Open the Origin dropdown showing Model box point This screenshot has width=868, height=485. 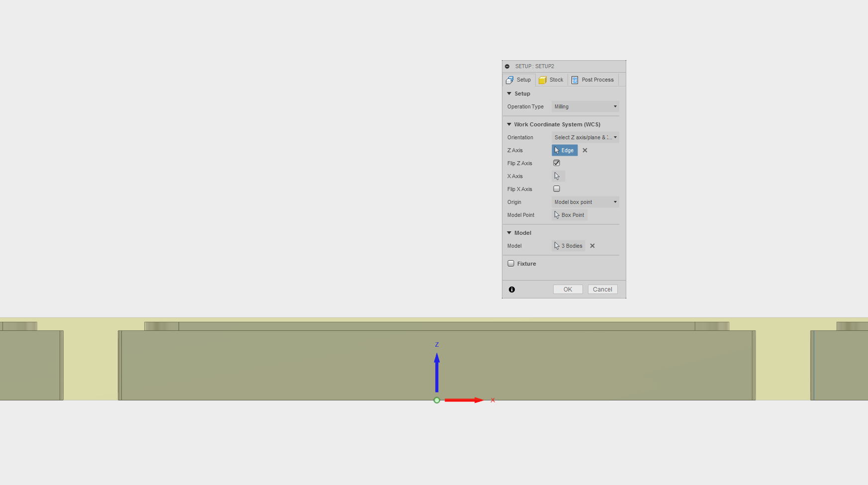point(585,202)
